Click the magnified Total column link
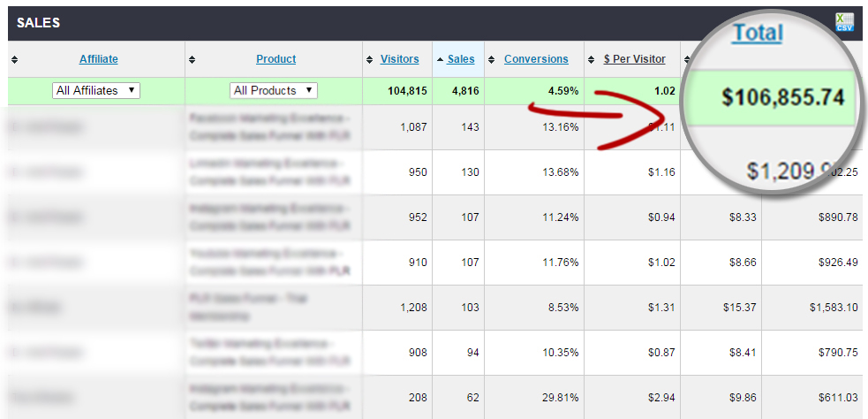868x419 pixels. point(757,34)
